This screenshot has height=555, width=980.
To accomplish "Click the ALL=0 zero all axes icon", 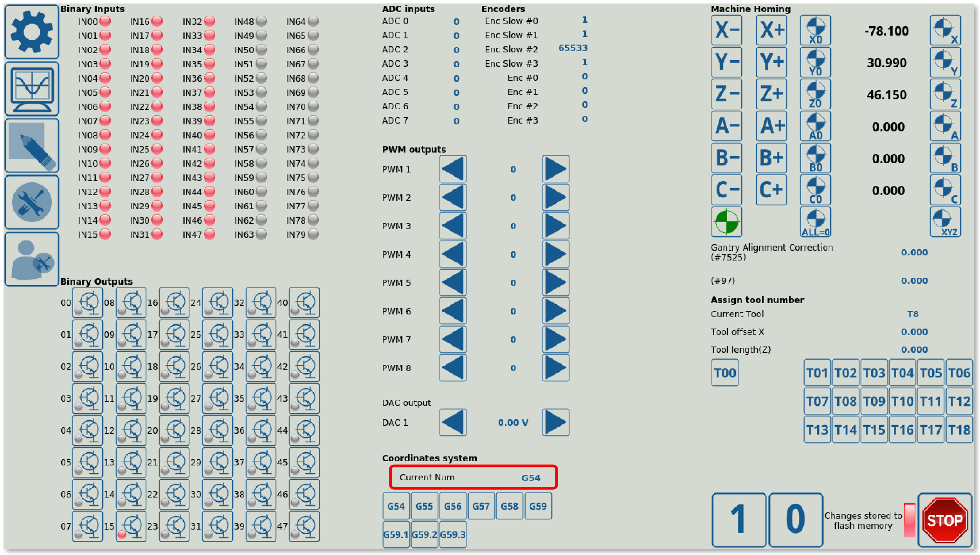I will tap(815, 222).
